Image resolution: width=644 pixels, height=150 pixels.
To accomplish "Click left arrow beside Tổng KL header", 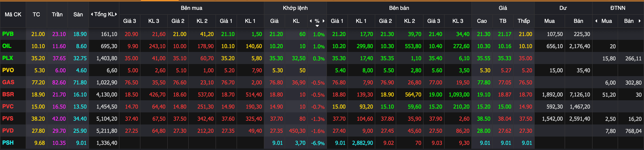I will 92,14.
